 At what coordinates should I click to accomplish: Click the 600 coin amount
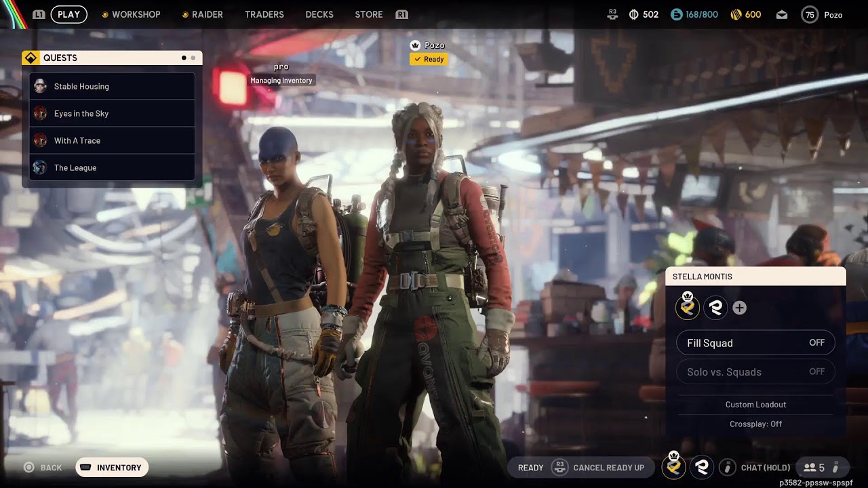tap(753, 14)
